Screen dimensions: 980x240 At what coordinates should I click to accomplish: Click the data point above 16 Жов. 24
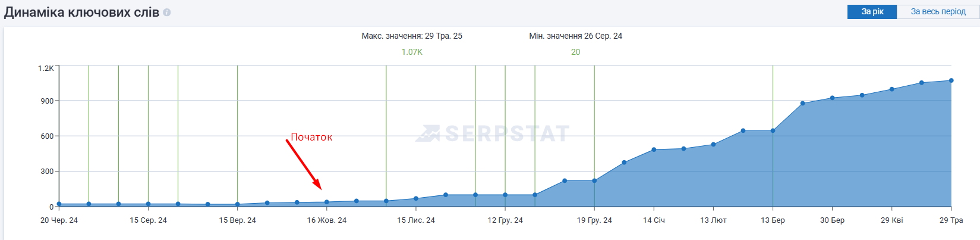(327, 202)
